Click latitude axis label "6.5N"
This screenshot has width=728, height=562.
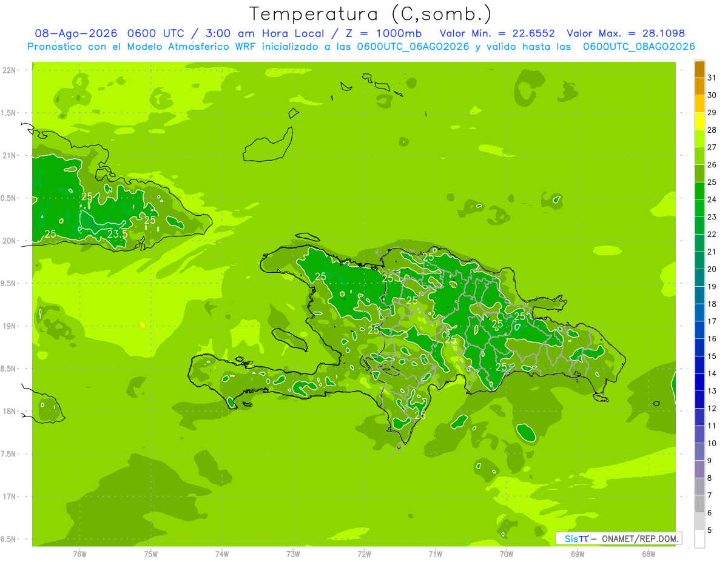coord(8,539)
